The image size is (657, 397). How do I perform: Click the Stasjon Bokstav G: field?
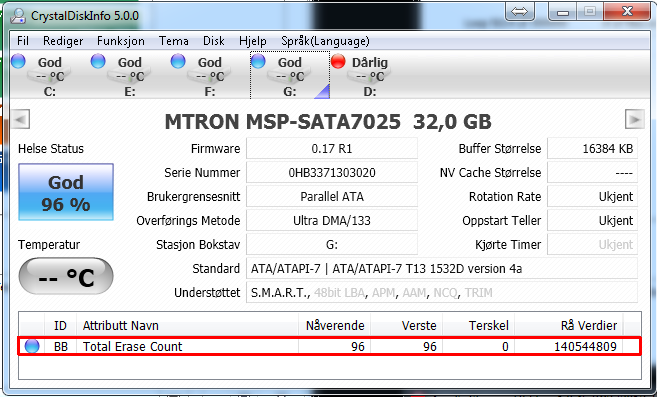click(x=332, y=244)
